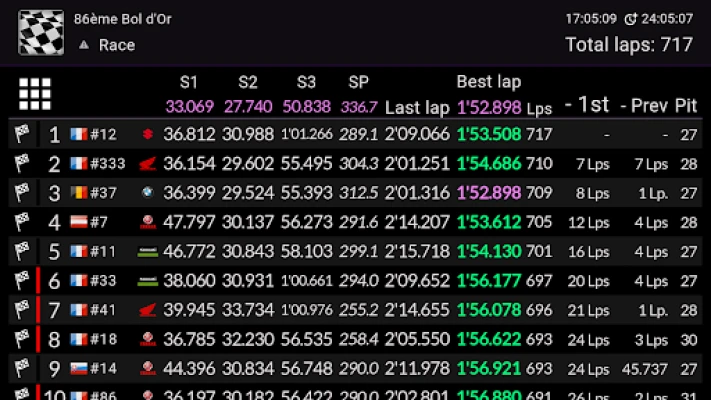Screen dimensions: 711x400
Task: Click the Lps column header
Action: point(539,108)
